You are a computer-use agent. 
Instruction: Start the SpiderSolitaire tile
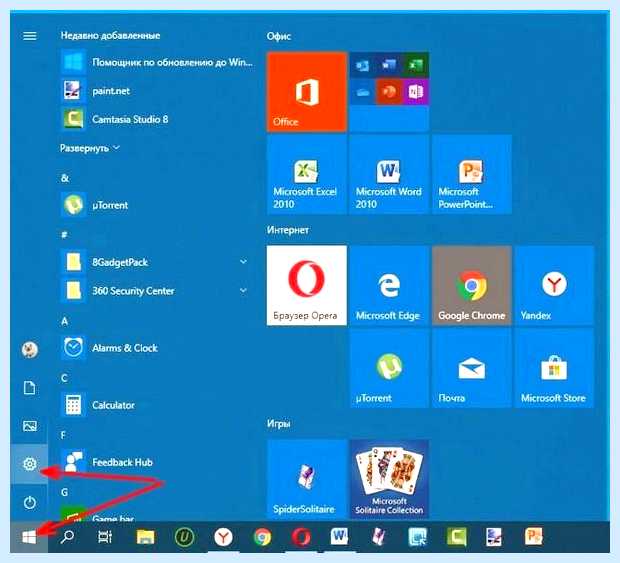306,479
